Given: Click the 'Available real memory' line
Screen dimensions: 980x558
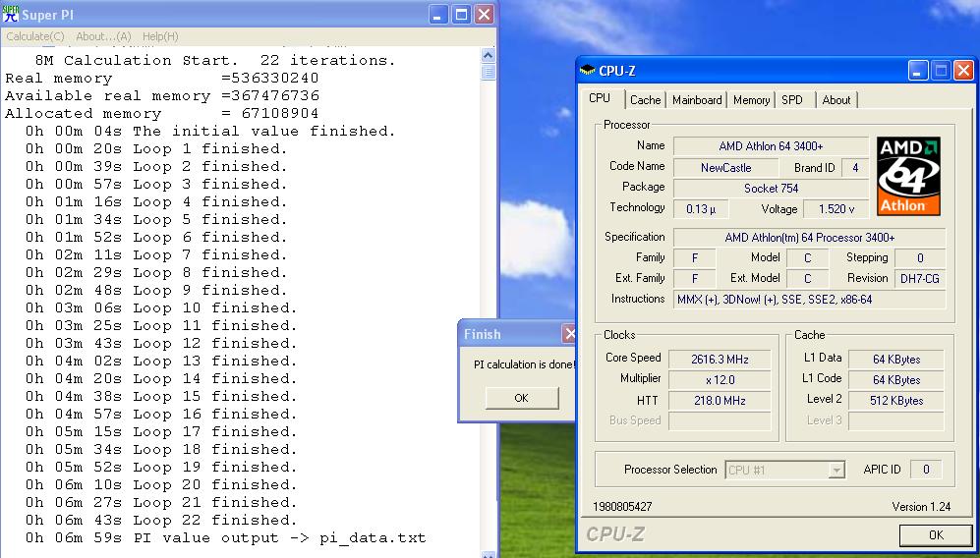Looking at the screenshot, I should coord(162,96).
